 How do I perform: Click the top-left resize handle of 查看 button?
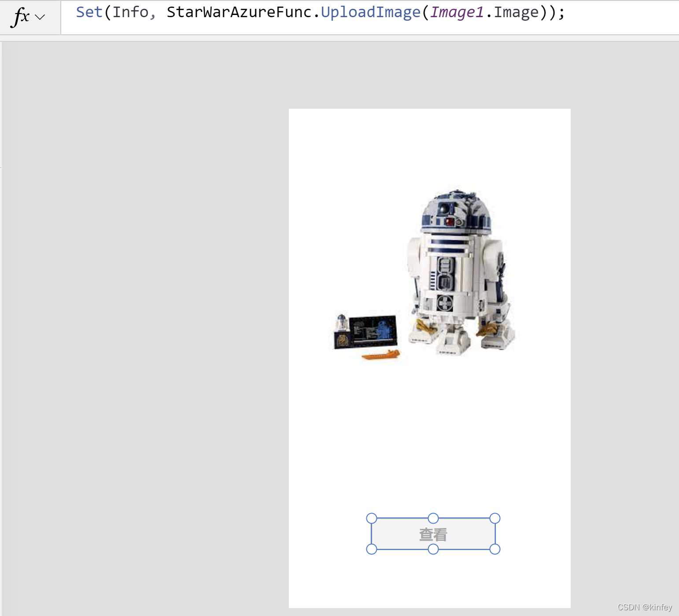point(372,518)
